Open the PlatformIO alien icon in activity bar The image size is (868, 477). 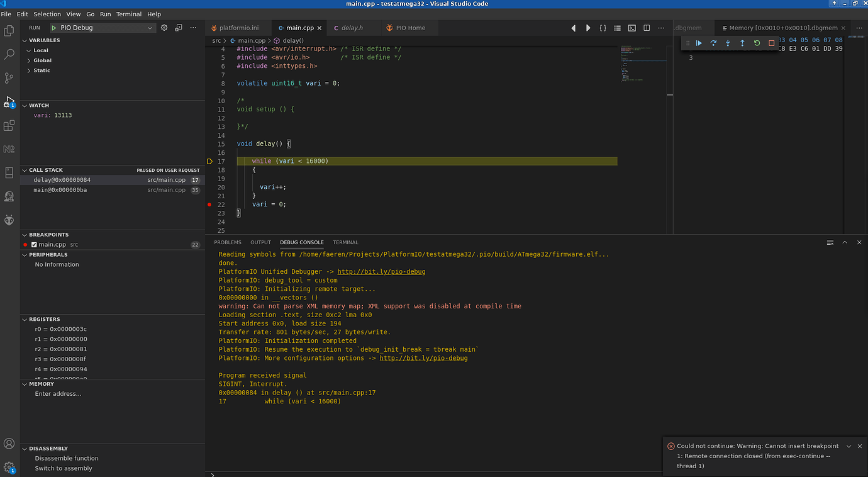pyautogui.click(x=9, y=220)
